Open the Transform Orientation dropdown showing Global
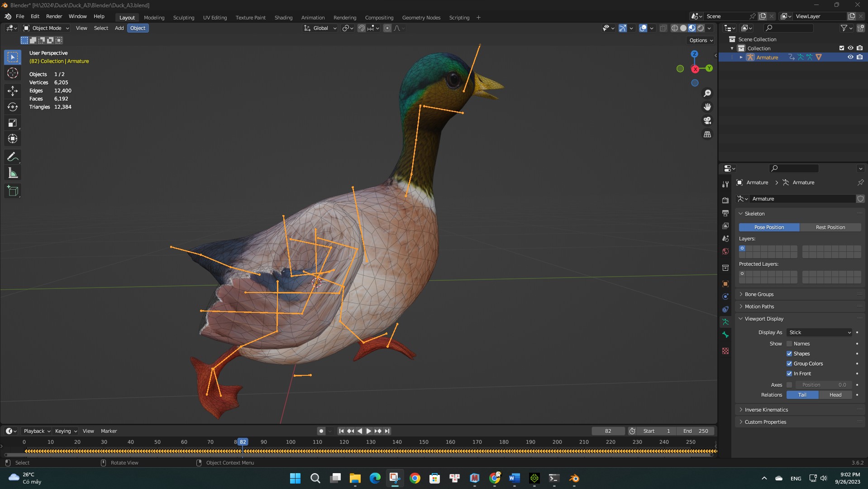Image resolution: width=868 pixels, height=489 pixels. coord(320,28)
